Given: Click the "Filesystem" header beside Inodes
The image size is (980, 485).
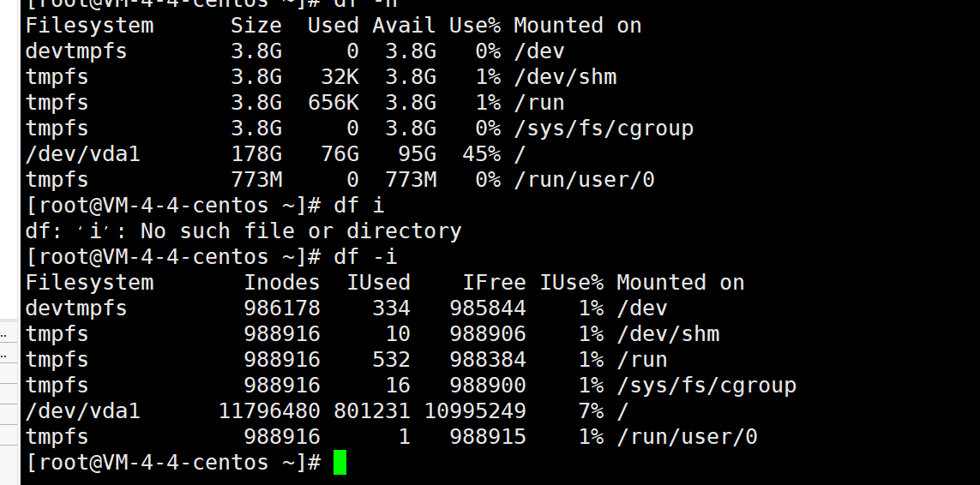Looking at the screenshot, I should [x=89, y=283].
